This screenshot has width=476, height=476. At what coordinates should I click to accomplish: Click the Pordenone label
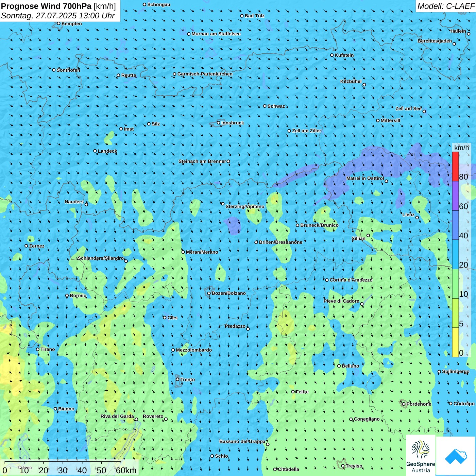(419, 404)
